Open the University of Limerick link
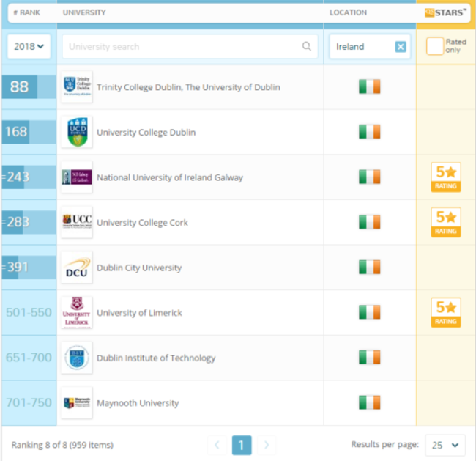The height and width of the screenshot is (461, 476). [139, 313]
